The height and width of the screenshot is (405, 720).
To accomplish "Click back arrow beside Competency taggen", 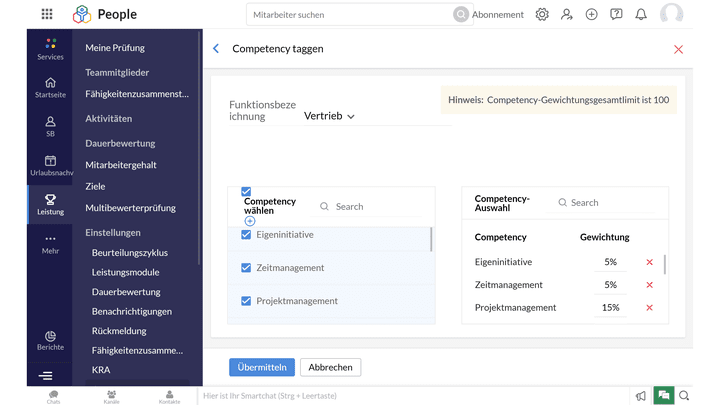I will coord(216,48).
